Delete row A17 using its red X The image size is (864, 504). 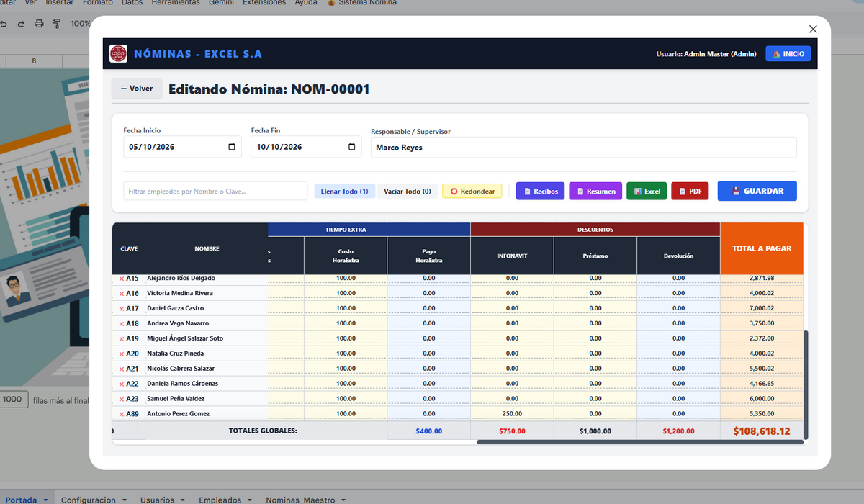pyautogui.click(x=121, y=309)
